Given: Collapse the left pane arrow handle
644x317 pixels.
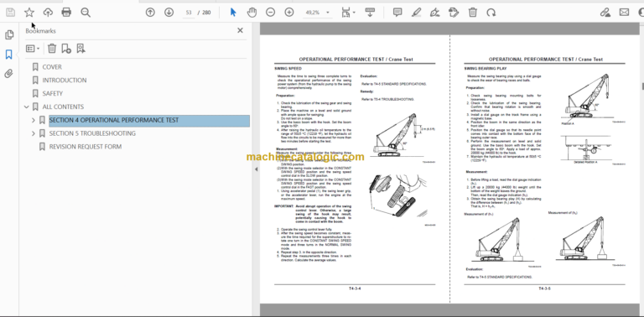Looking at the screenshot, I should 257,169.
